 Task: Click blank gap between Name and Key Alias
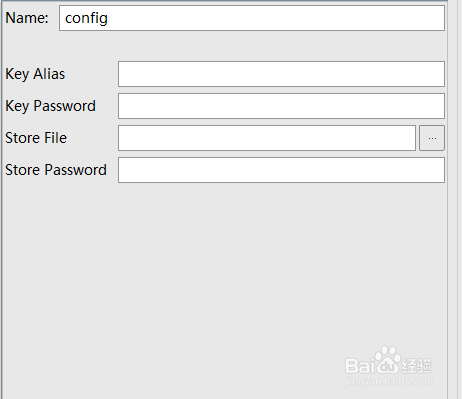point(225,46)
